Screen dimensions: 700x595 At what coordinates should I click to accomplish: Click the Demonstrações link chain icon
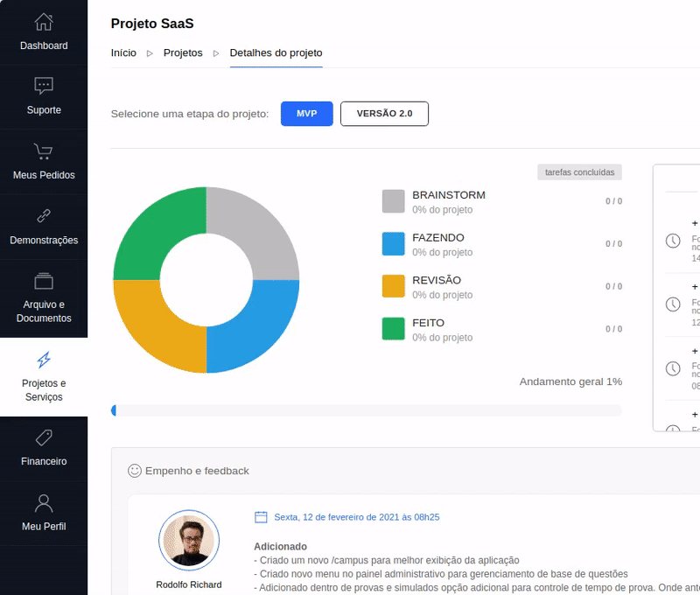click(x=44, y=215)
